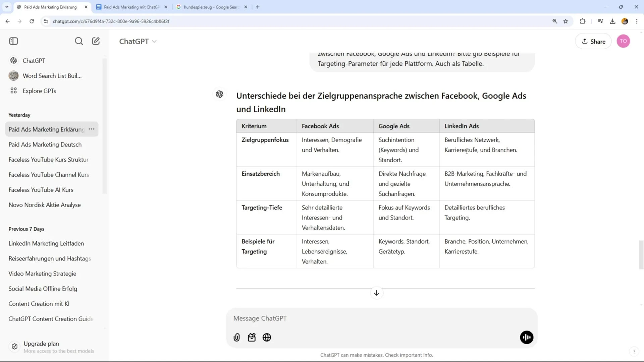Open Chrome profile avatar
Screen dimensions: 644x362
click(x=625, y=21)
